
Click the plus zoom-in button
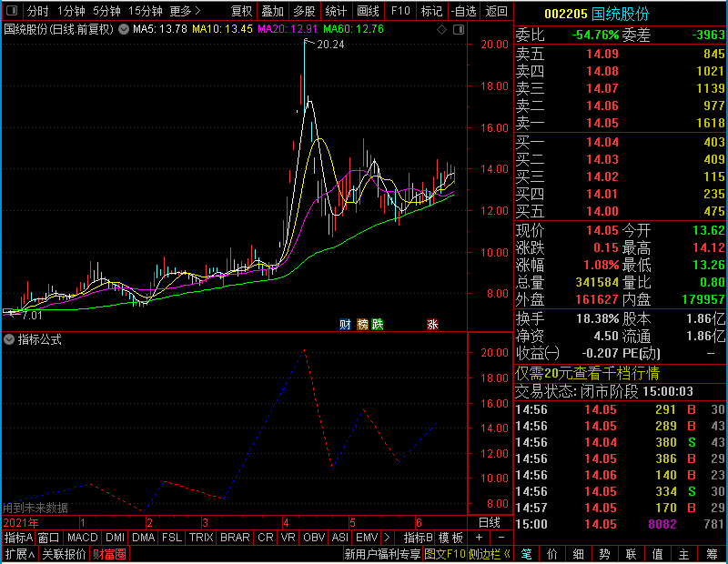point(480,538)
